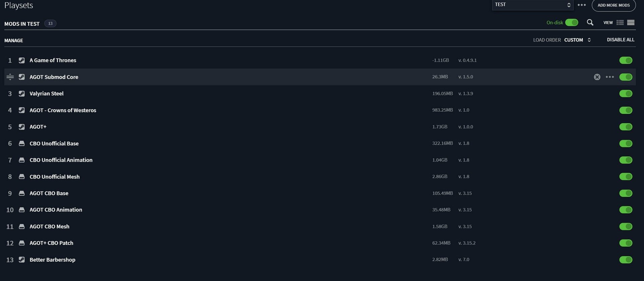Open playset options ellipsis beside TEST
The image size is (644, 281).
tap(582, 5)
